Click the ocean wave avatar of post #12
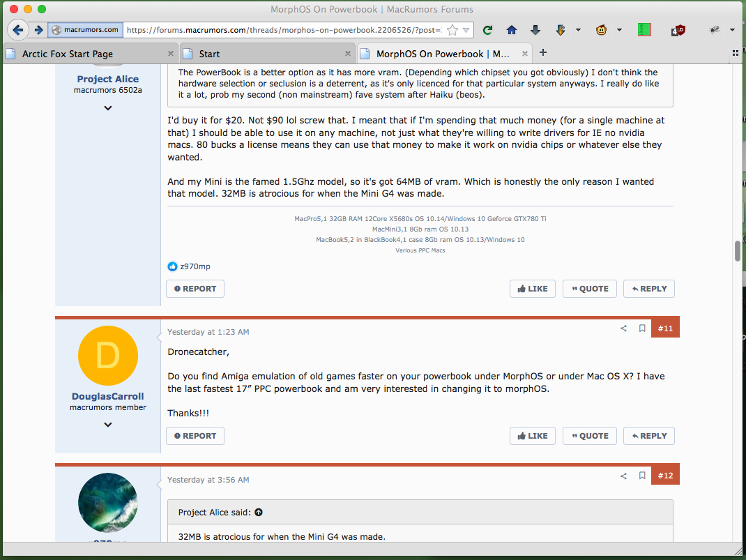This screenshot has height=560, width=746. 108,502
